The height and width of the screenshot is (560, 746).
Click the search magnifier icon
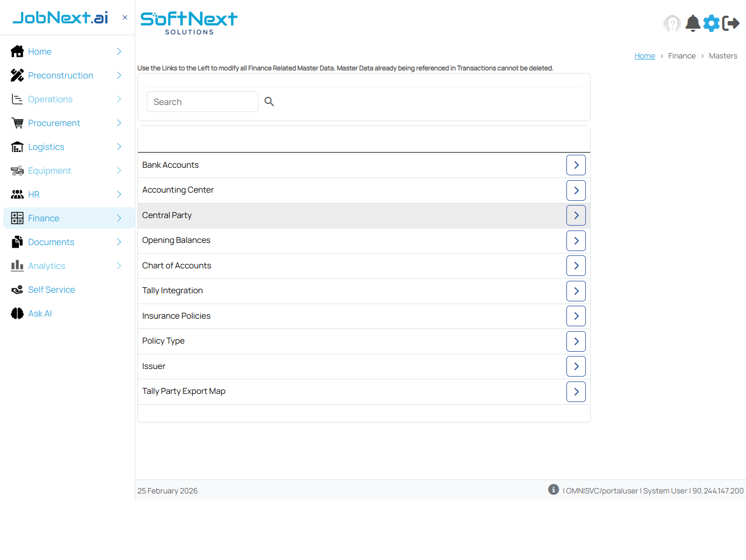click(269, 102)
